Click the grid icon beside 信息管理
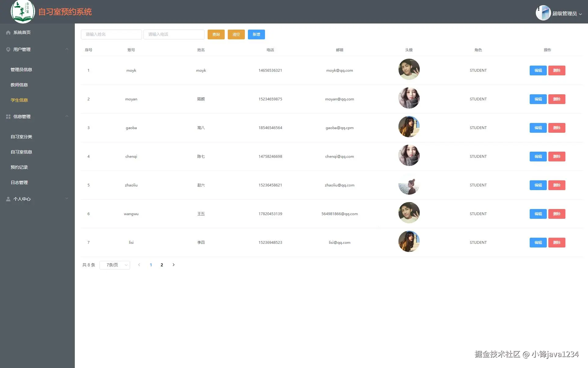Screen dimensions: 588x368 8,117
